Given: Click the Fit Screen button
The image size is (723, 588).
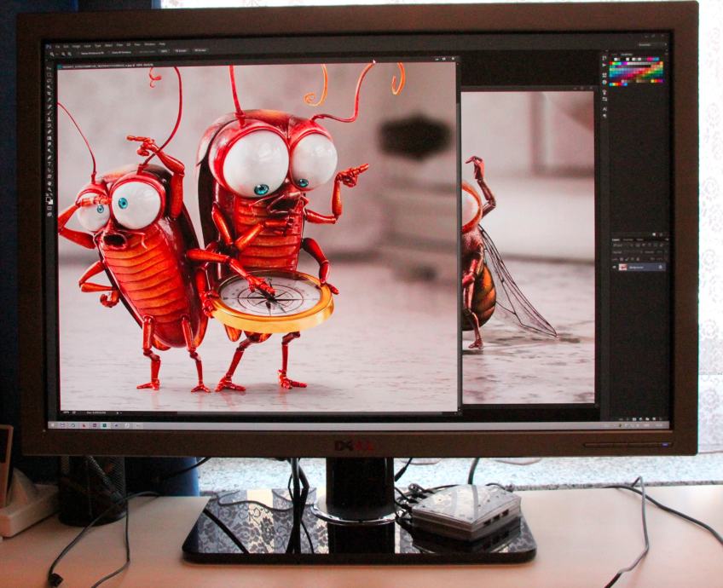Looking at the screenshot, I should pos(181,50).
